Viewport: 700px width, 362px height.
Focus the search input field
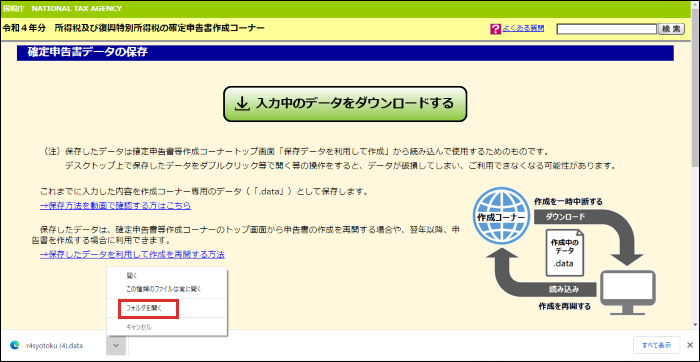607,29
